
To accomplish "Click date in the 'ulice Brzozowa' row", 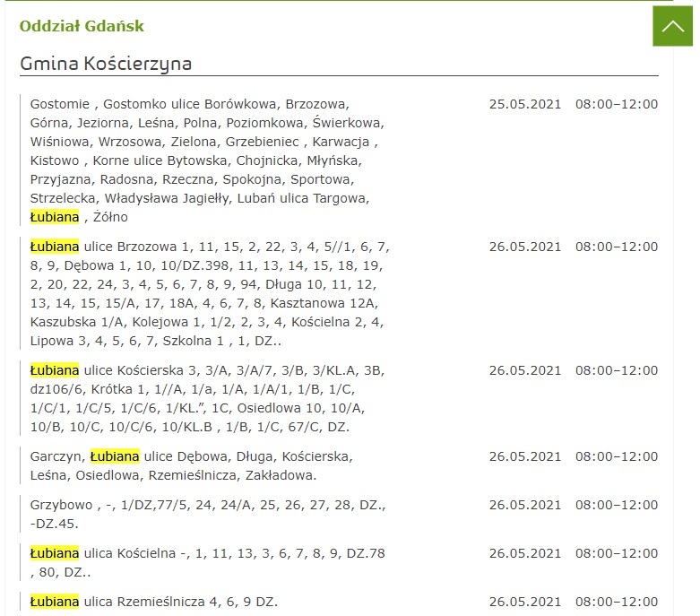I will pyautogui.click(x=525, y=247).
